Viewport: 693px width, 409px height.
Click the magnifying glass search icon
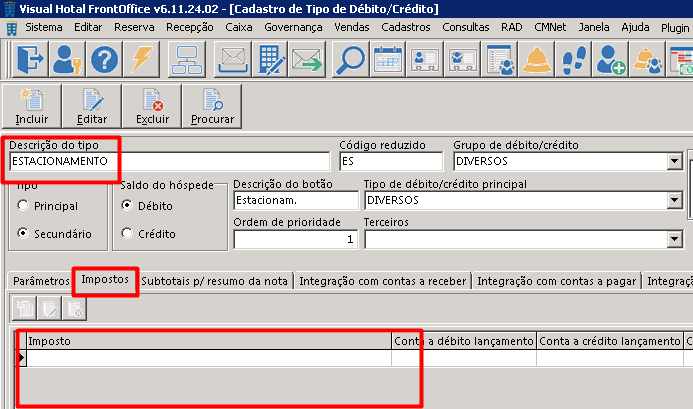click(350, 59)
